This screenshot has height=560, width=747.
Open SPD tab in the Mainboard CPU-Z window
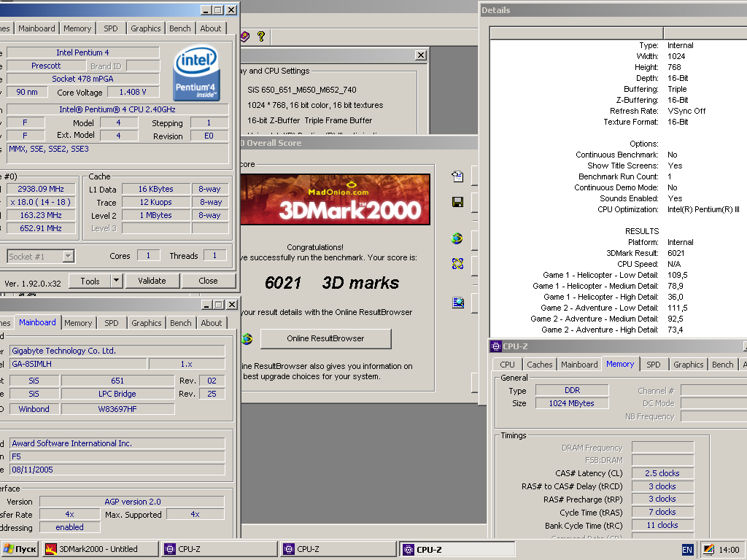coord(112,323)
